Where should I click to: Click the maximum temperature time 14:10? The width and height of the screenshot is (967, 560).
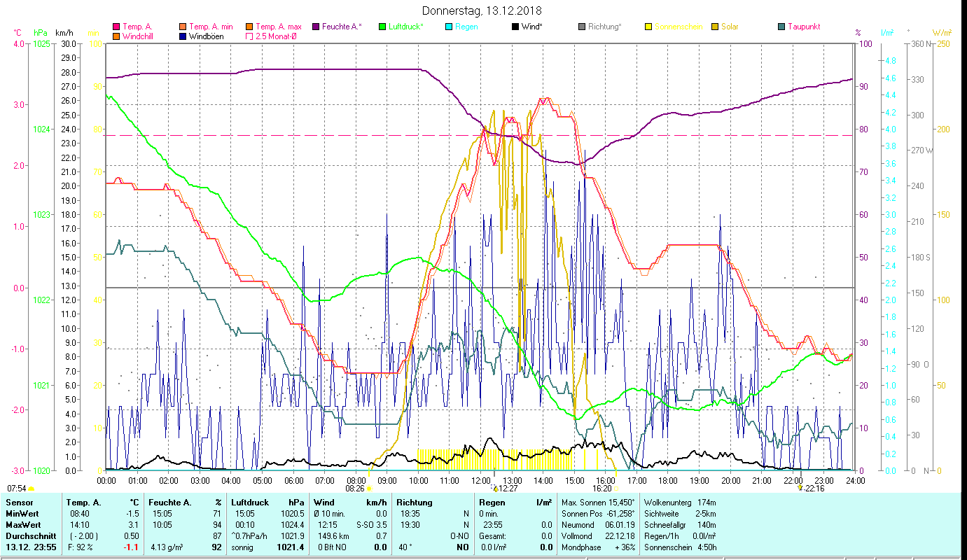coord(78,525)
